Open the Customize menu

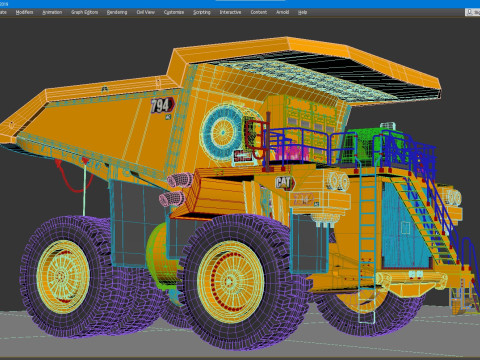[x=174, y=12]
